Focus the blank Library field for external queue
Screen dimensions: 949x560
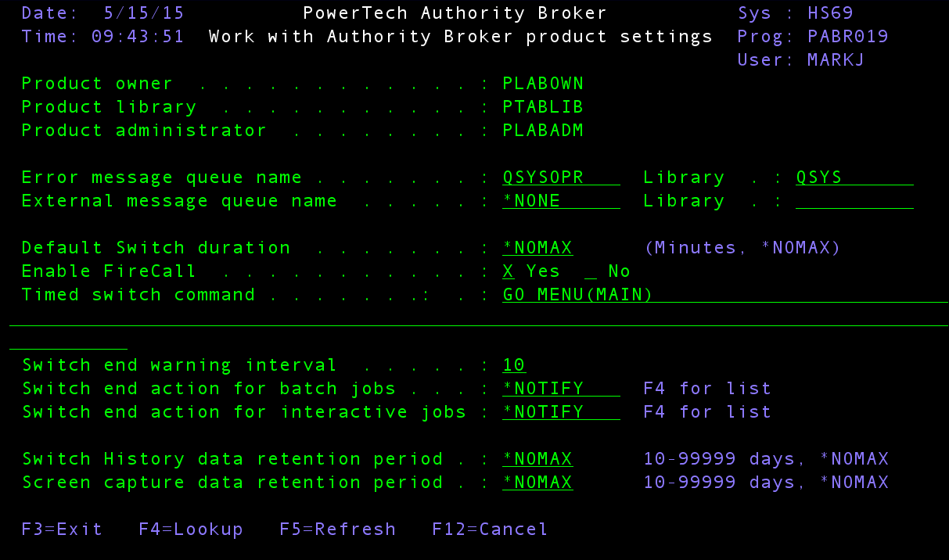855,201
